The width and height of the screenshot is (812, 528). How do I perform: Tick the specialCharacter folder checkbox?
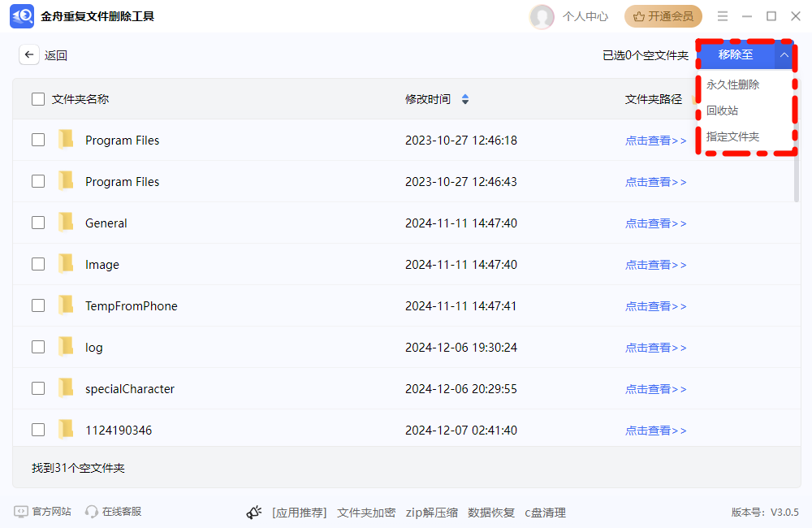pos(38,388)
